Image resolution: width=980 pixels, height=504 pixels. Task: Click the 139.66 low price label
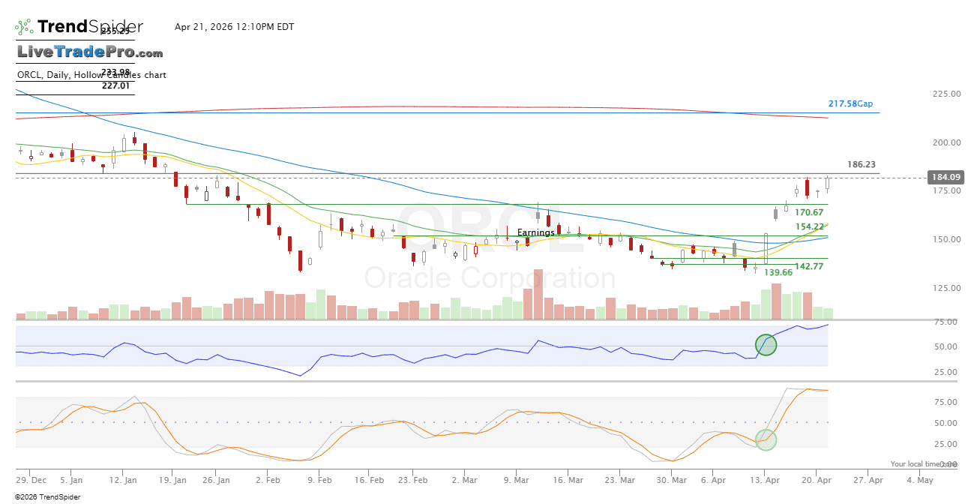coord(778,273)
